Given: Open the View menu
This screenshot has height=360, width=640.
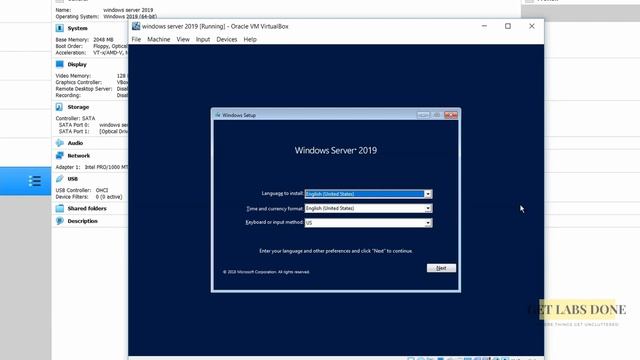Looking at the screenshot, I should point(183,40).
